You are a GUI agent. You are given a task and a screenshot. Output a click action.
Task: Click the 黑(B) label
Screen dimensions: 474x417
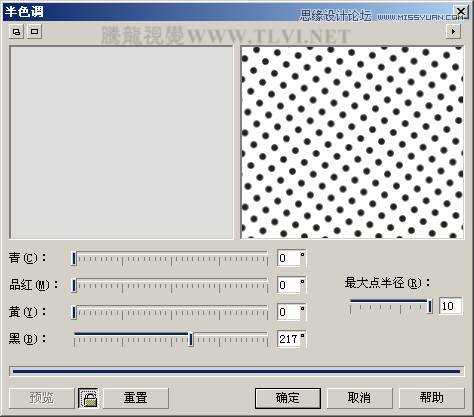pos(28,339)
